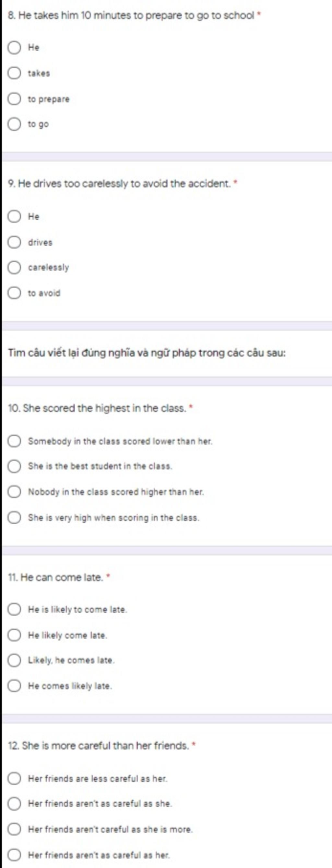Choose 'to prepare' in question 8
Viewport: 332px width, 868px height.
tap(14, 99)
